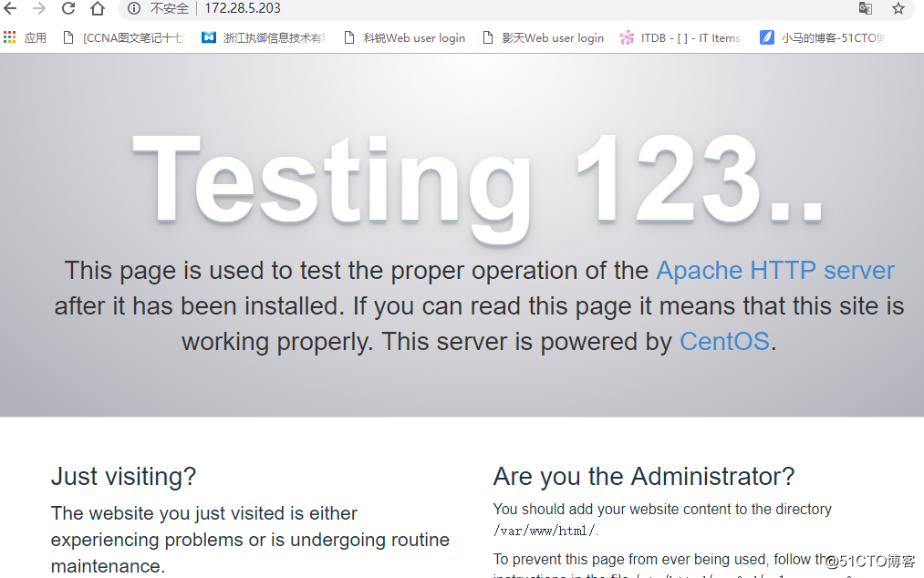The height and width of the screenshot is (578, 924).
Task: Click the browser forward arrow
Action: click(39, 8)
